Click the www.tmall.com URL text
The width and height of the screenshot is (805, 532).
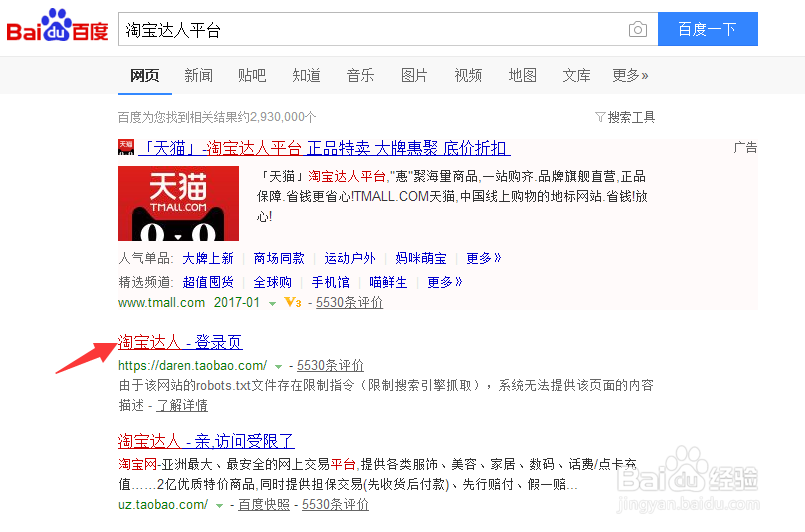click(162, 303)
